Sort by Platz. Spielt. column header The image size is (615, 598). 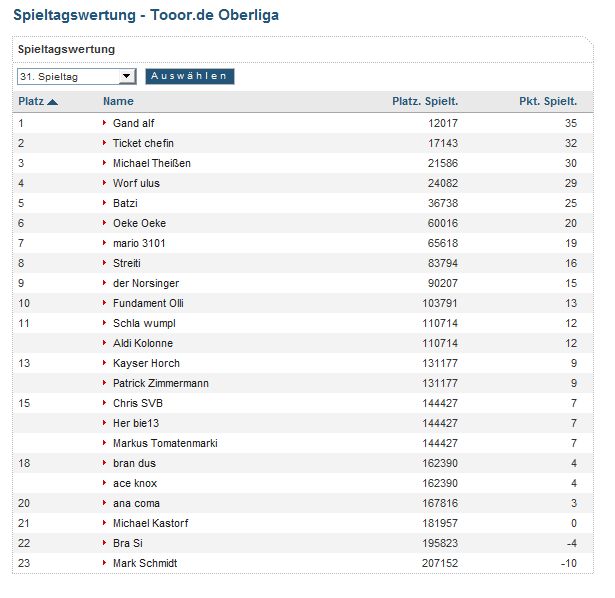(425, 101)
